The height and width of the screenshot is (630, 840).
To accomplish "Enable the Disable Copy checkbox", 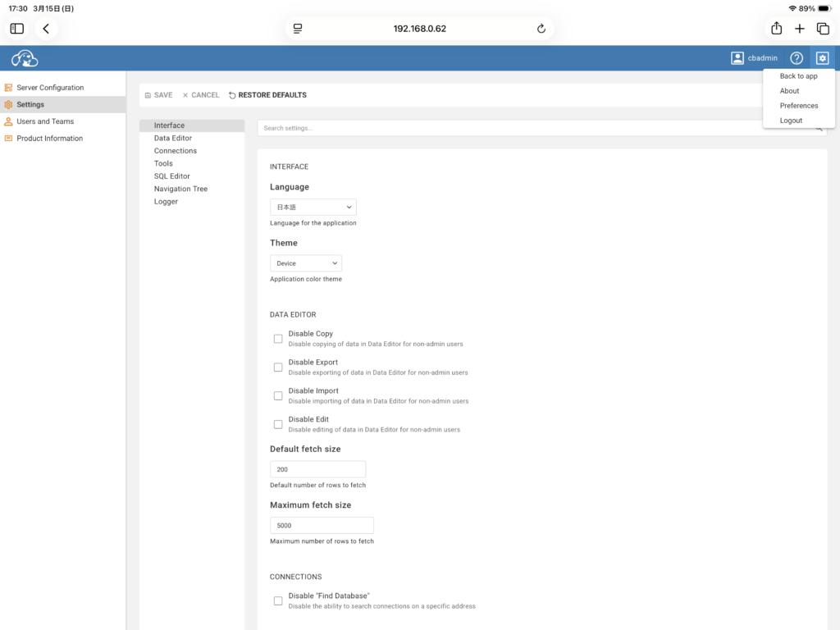I will click(x=278, y=339).
